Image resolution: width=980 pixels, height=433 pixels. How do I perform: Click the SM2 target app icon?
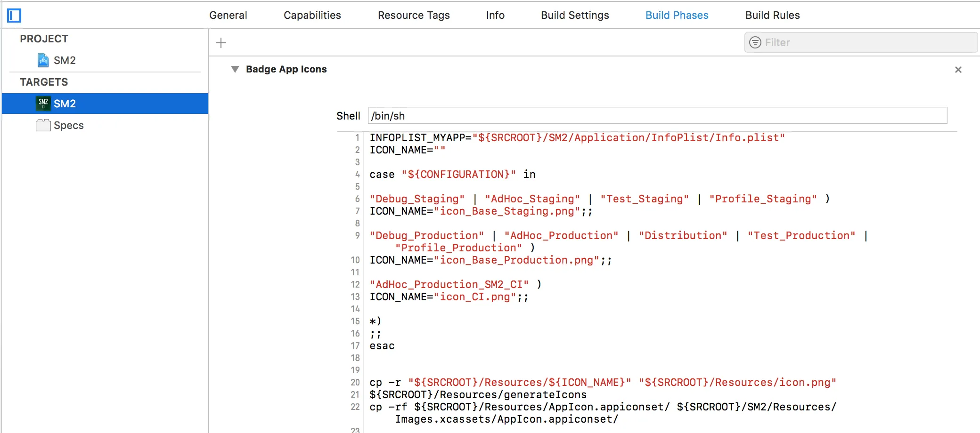coord(43,103)
